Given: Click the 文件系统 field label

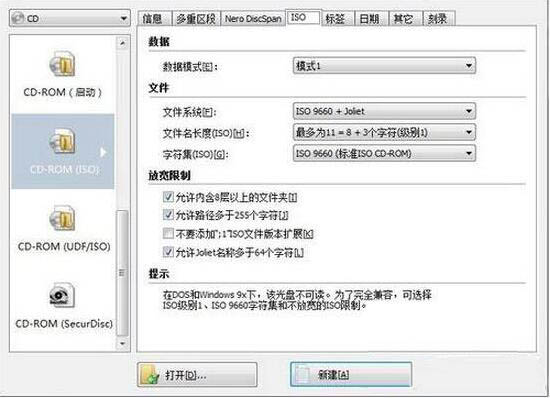Looking at the screenshot, I should coord(189,112).
